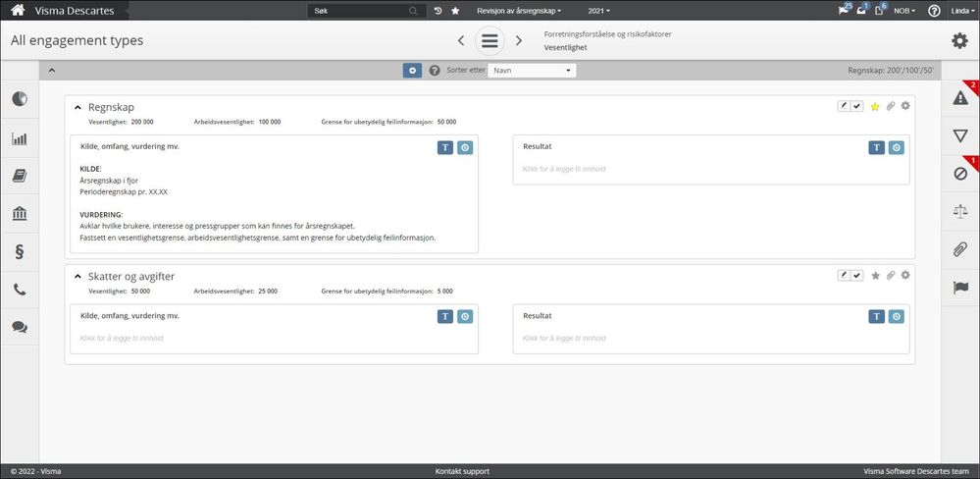980x479 pixels.
Task: Click the clock button in Regnskap Kilde box
Action: coord(465,147)
